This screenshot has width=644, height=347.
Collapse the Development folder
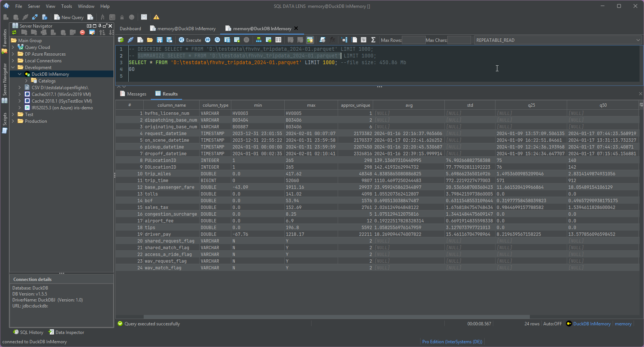tap(13, 68)
